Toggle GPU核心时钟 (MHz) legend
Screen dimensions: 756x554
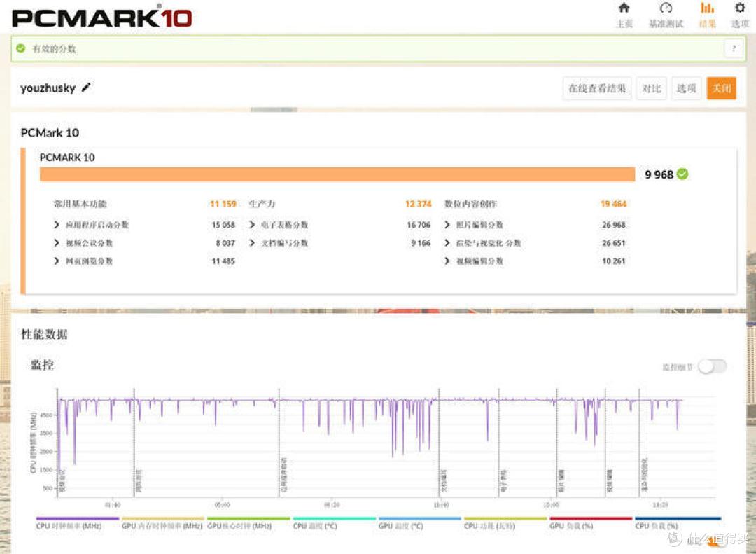tap(248, 524)
